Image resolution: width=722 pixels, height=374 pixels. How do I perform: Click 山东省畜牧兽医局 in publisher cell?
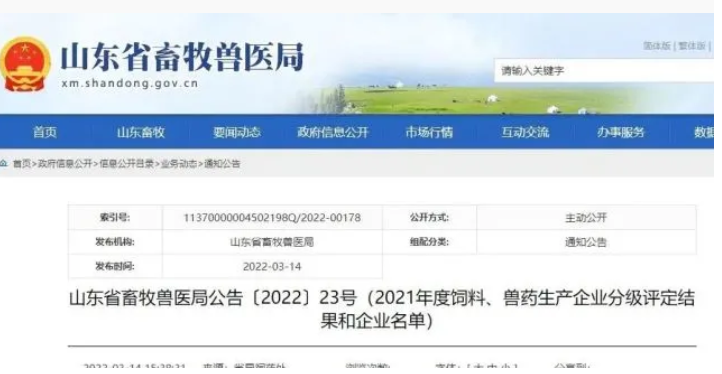pyautogui.click(x=272, y=242)
